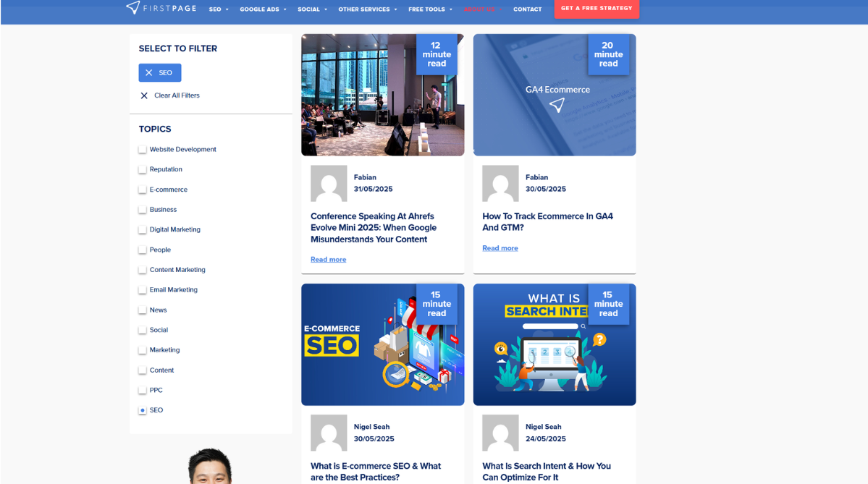Expand the About Us dropdown
Screen dimensions: 868x484
(x=483, y=9)
